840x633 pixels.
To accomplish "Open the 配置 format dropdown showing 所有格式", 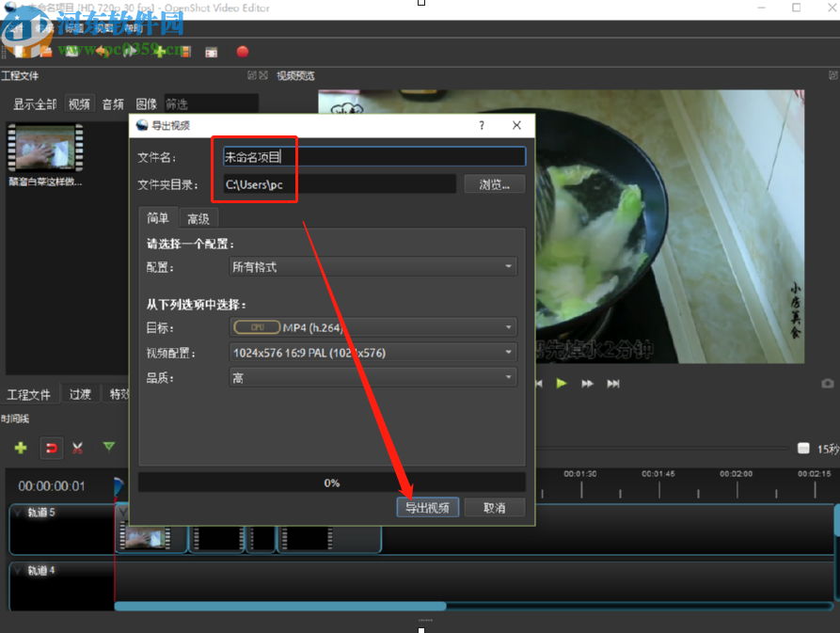I will coord(372,266).
